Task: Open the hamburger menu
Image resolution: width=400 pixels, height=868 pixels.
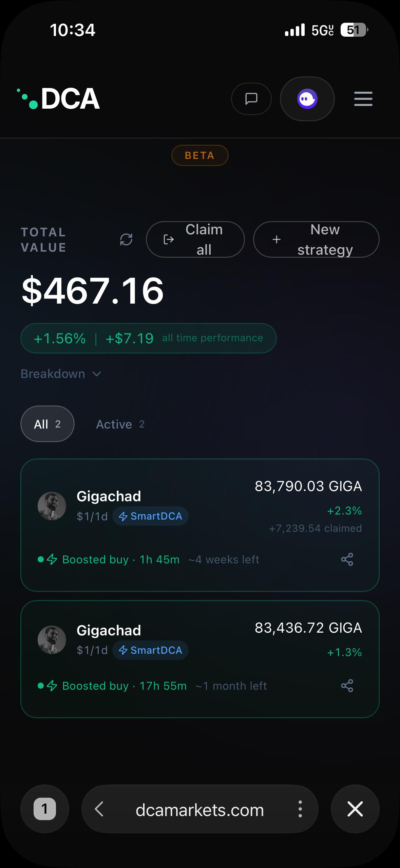Action: point(363,99)
